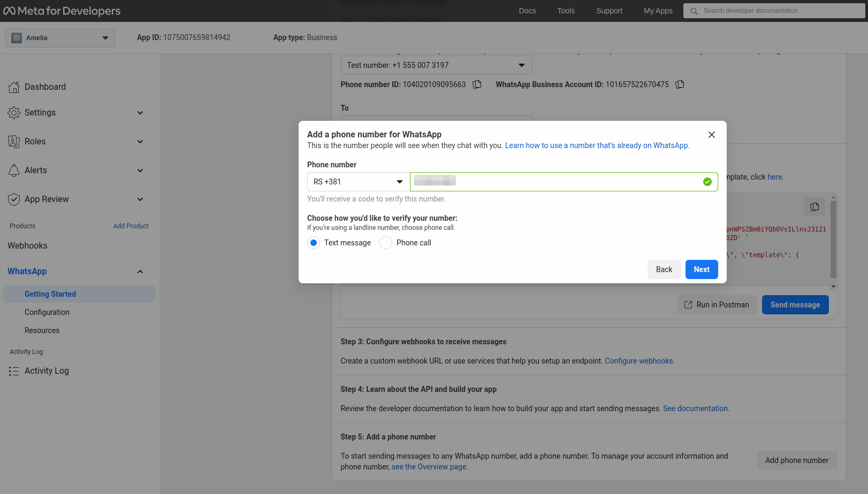Screen dimensions: 868x494
Task: Open the RS +381 country code dropdown
Action: click(x=358, y=182)
